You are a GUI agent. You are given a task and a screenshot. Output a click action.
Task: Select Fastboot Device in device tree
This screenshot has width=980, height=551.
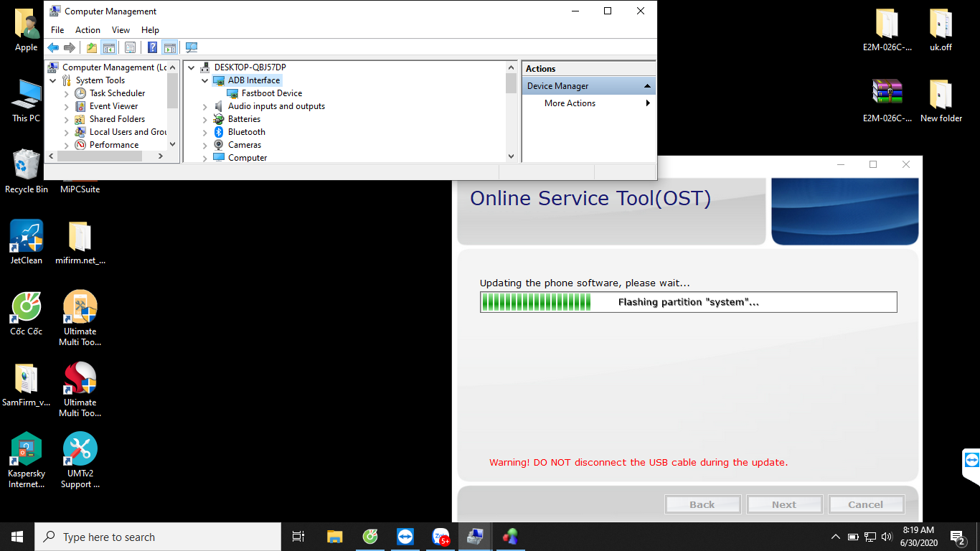point(271,93)
